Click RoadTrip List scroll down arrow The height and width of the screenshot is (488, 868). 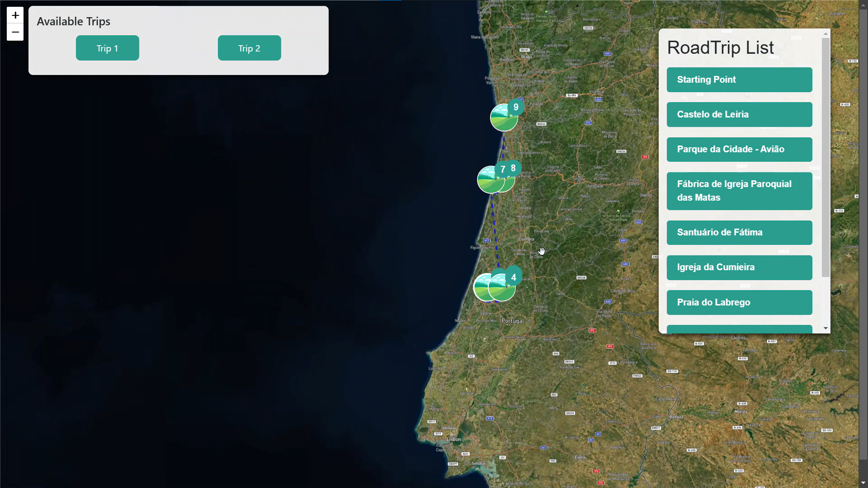click(x=826, y=328)
